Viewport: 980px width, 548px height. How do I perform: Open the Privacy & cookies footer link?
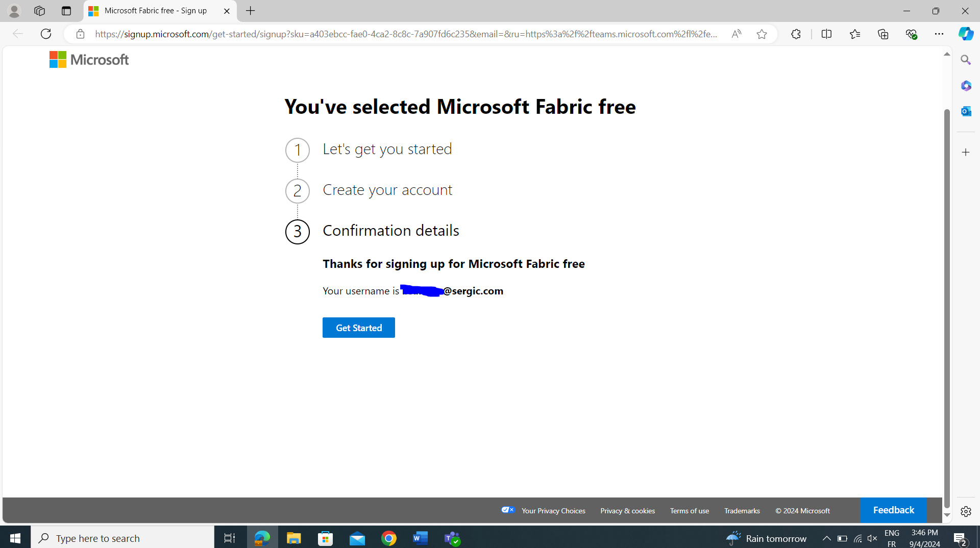click(x=627, y=511)
